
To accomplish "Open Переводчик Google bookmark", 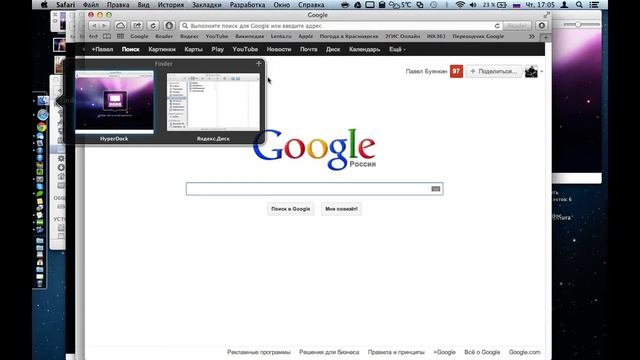I will [478, 36].
